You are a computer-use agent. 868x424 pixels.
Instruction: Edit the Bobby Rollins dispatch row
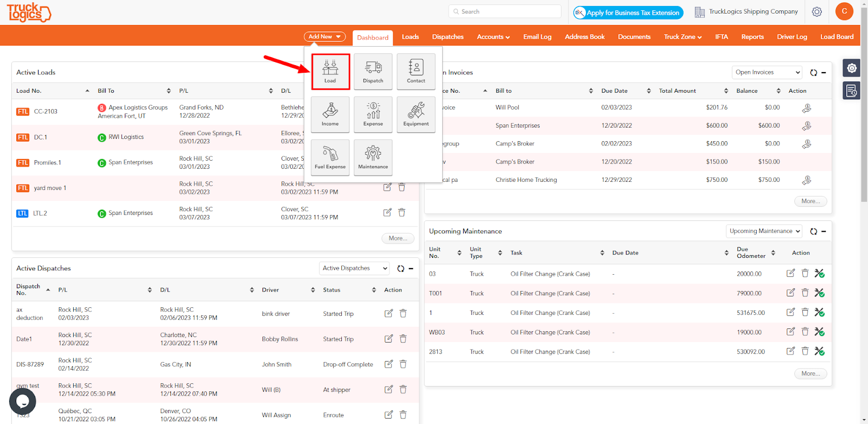[x=388, y=339]
